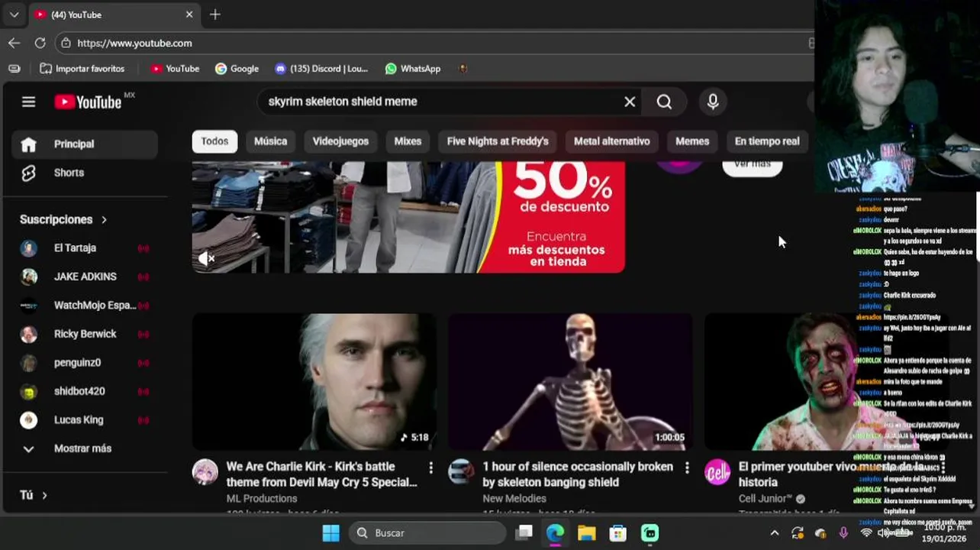
Task: Open Importar favoritos bookmark
Action: [x=82, y=69]
